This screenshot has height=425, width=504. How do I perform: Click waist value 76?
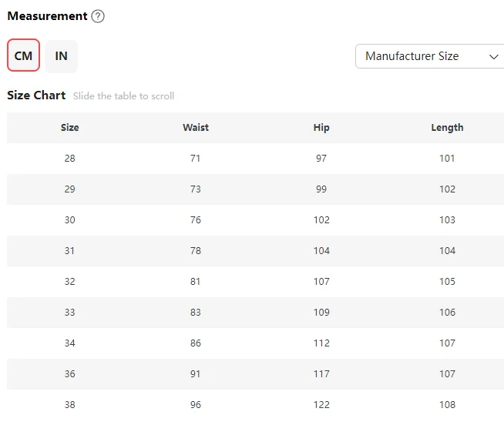tap(196, 220)
